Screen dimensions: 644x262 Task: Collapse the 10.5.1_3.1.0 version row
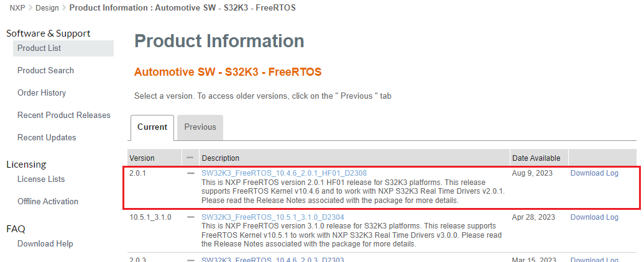coord(191,217)
